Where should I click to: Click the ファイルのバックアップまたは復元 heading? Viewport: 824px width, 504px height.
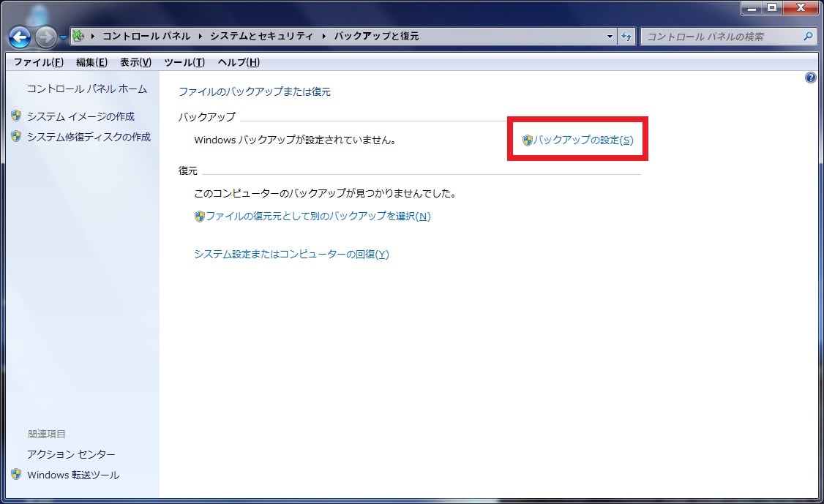point(255,91)
